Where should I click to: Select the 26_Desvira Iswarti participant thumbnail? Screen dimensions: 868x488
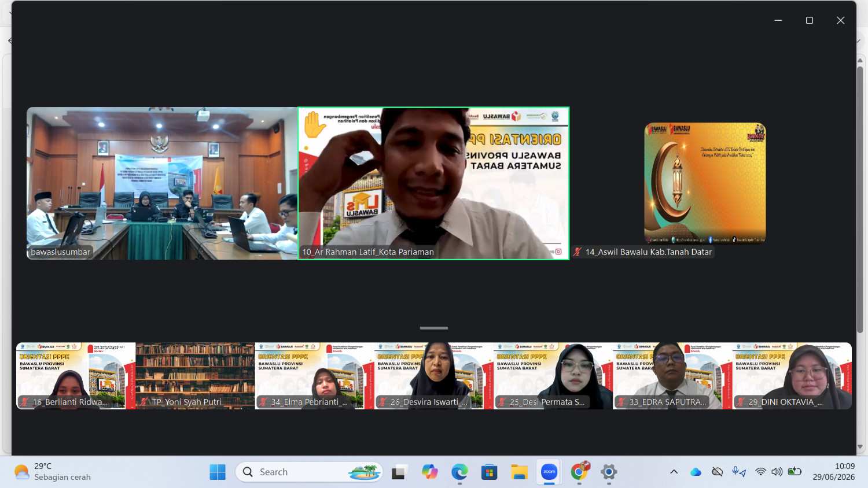click(x=433, y=376)
